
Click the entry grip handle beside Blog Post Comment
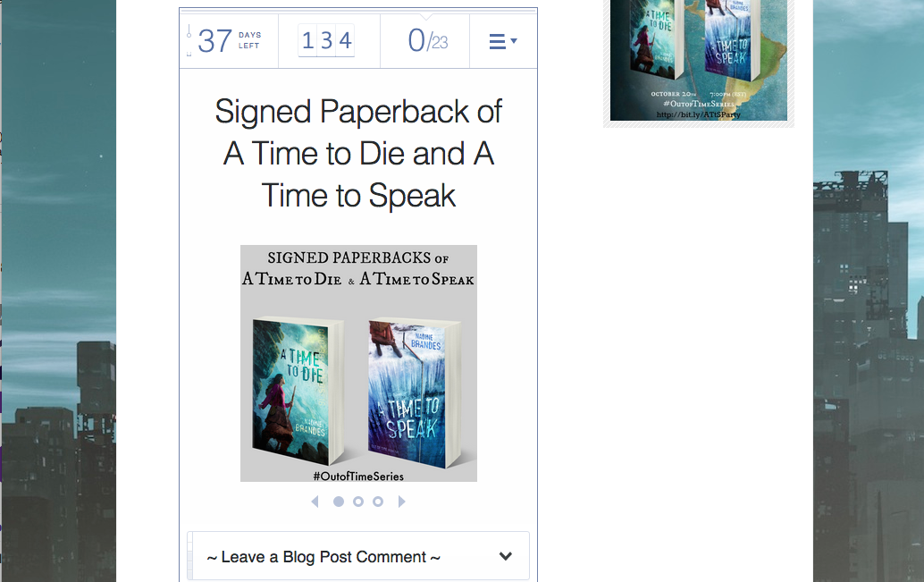coord(189,556)
